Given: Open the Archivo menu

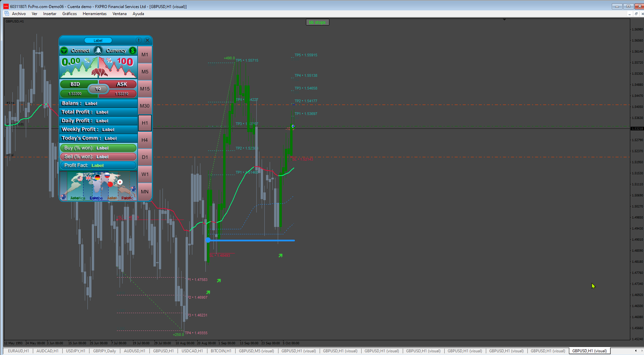Looking at the screenshot, I should pos(19,14).
